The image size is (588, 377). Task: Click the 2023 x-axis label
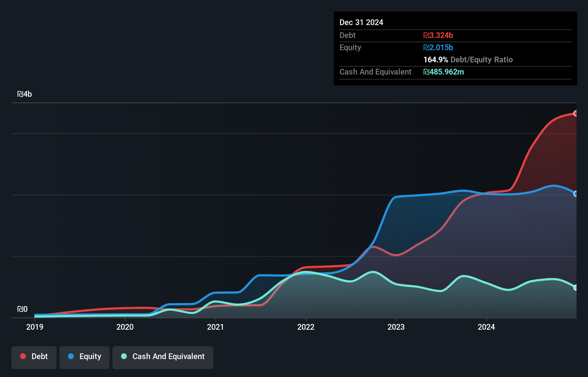[x=396, y=327]
